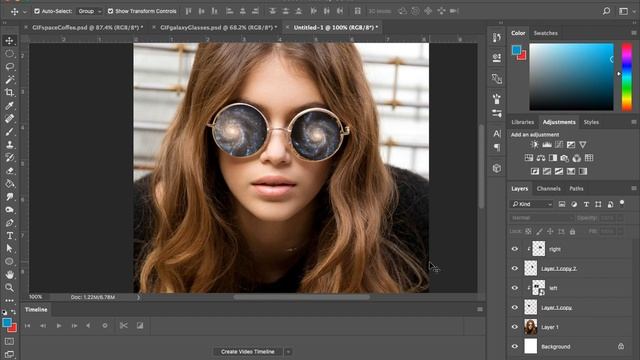Add a Levels adjustment

[547, 144]
